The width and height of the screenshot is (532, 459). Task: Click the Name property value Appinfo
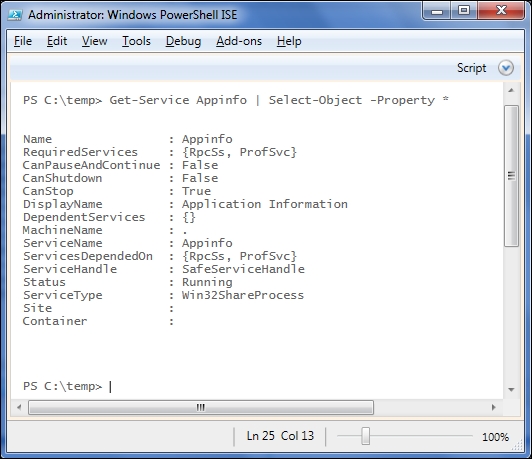click(x=207, y=139)
